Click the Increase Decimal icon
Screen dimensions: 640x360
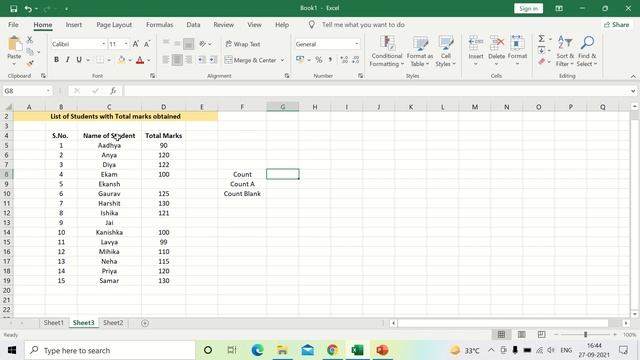click(x=344, y=60)
